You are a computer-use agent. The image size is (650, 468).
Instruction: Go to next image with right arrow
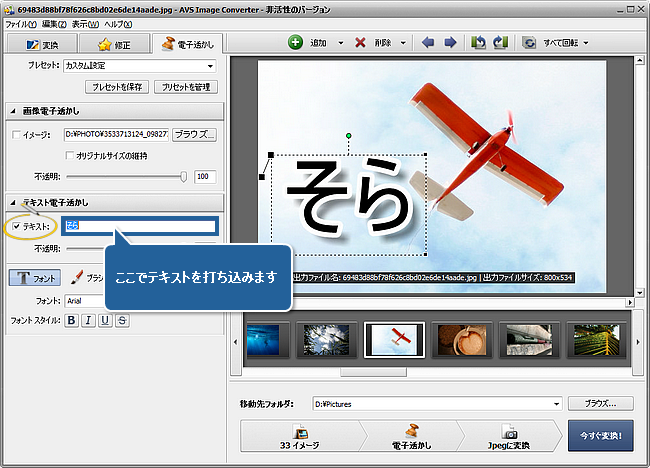(x=450, y=43)
